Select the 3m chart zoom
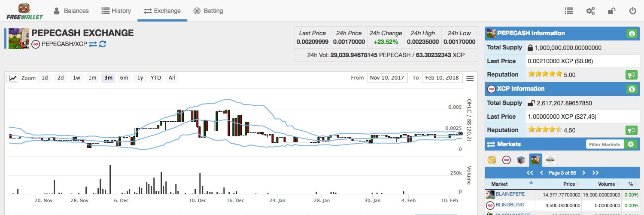 click(108, 78)
